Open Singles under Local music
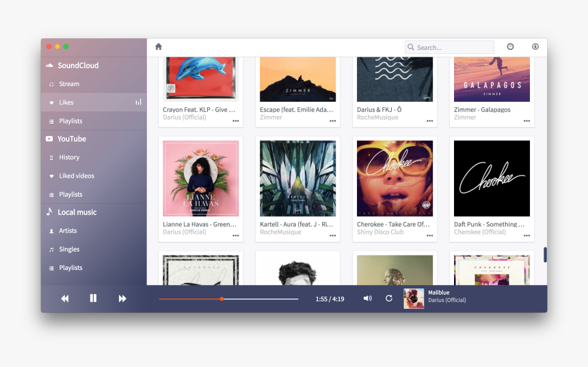Viewport: 588px width, 367px height. click(94, 249)
